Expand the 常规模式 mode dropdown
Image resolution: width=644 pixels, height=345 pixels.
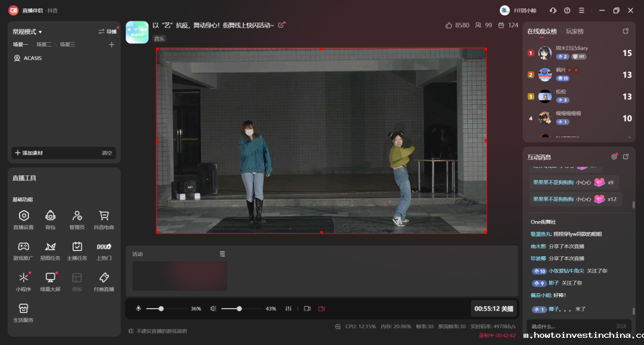click(x=27, y=32)
